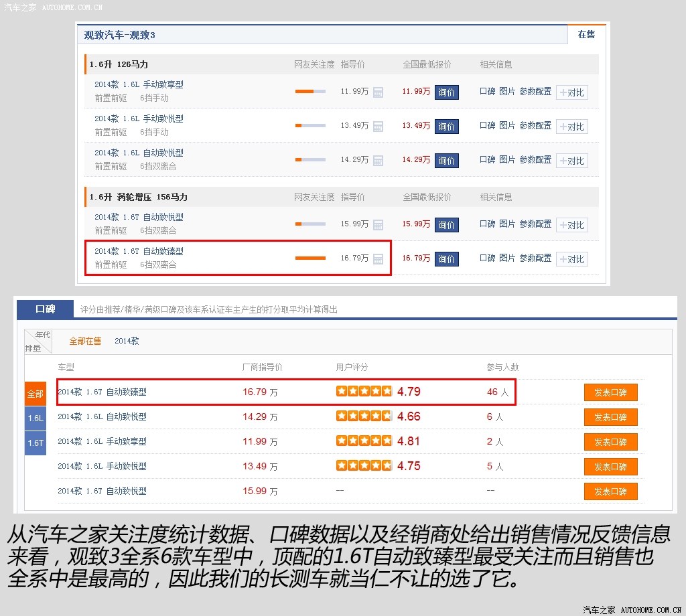The image size is (686, 616).
Task: Open 2014款 1.6L 手动致悦型 in the model list
Action: [139, 119]
